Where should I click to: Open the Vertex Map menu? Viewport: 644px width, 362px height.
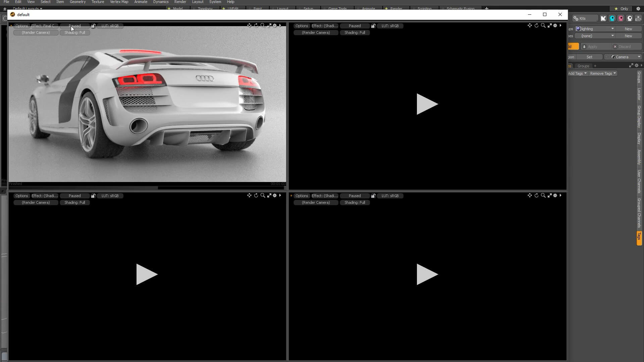pyautogui.click(x=119, y=2)
